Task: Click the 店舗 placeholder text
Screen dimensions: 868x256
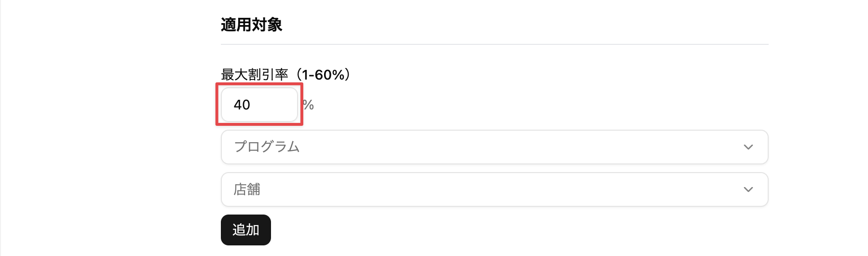Action: [247, 189]
